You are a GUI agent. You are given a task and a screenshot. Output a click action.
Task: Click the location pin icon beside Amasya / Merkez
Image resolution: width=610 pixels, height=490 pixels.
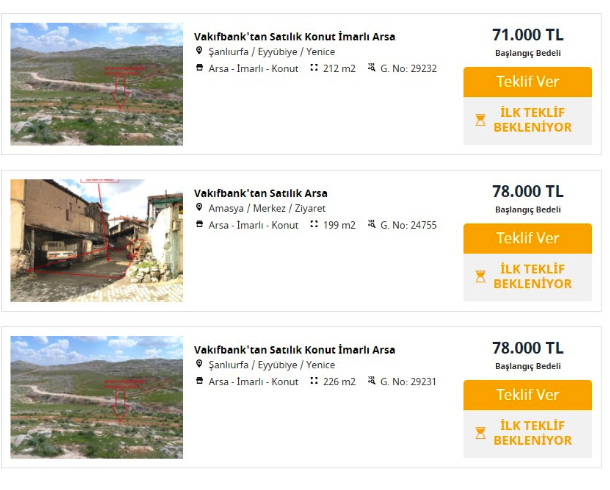tap(200, 208)
